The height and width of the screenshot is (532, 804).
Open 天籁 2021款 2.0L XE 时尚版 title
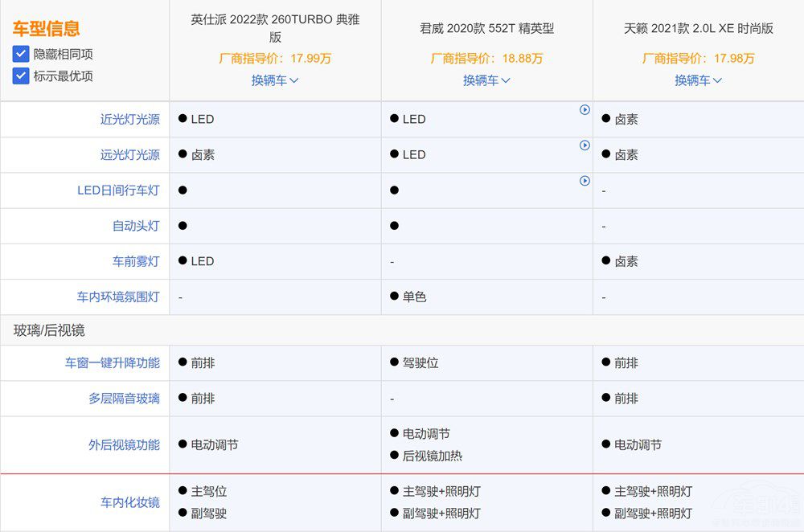tap(698, 28)
